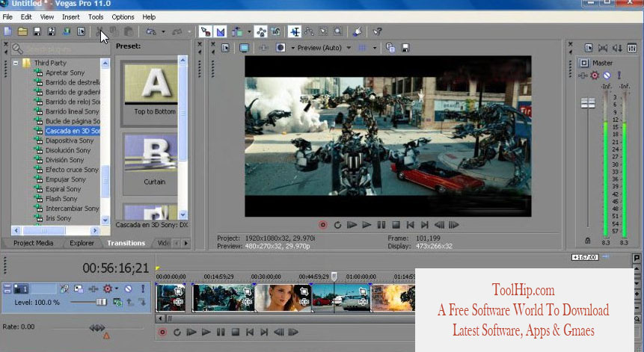Open the Undo history dropdown arrow
644x352 pixels.
tap(163, 31)
